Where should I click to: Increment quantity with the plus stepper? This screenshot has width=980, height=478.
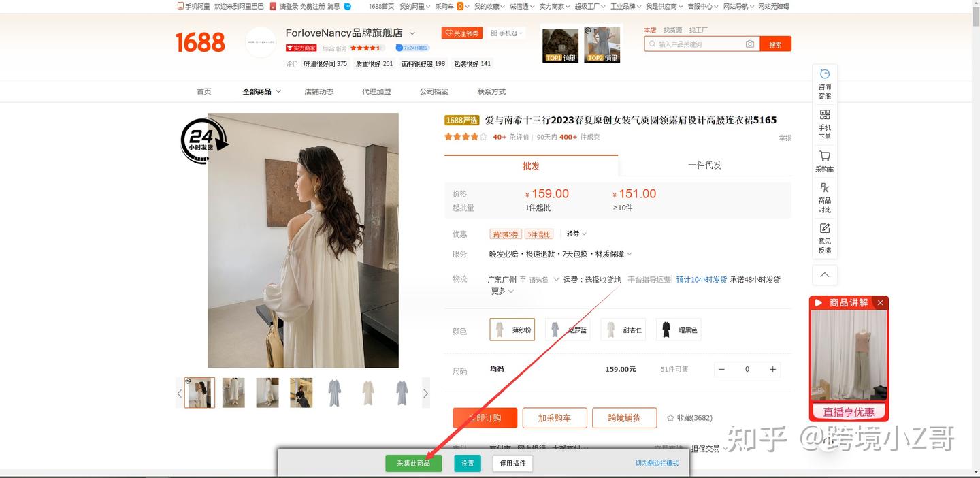(x=772, y=369)
